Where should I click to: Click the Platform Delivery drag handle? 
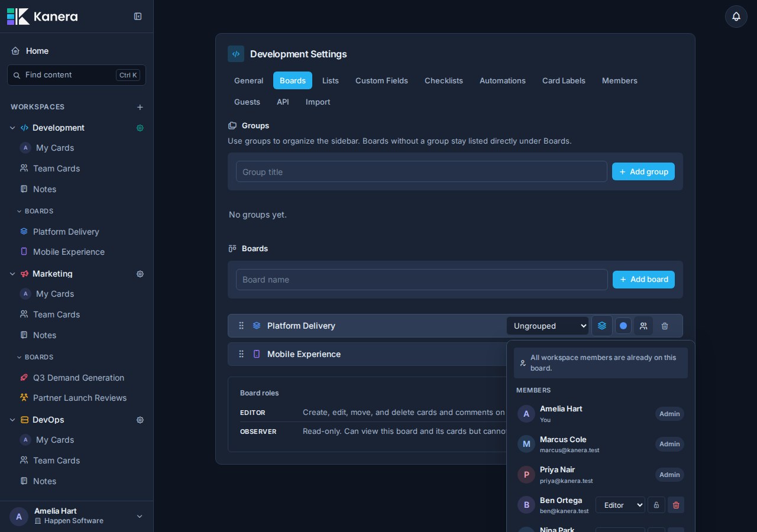tap(241, 326)
